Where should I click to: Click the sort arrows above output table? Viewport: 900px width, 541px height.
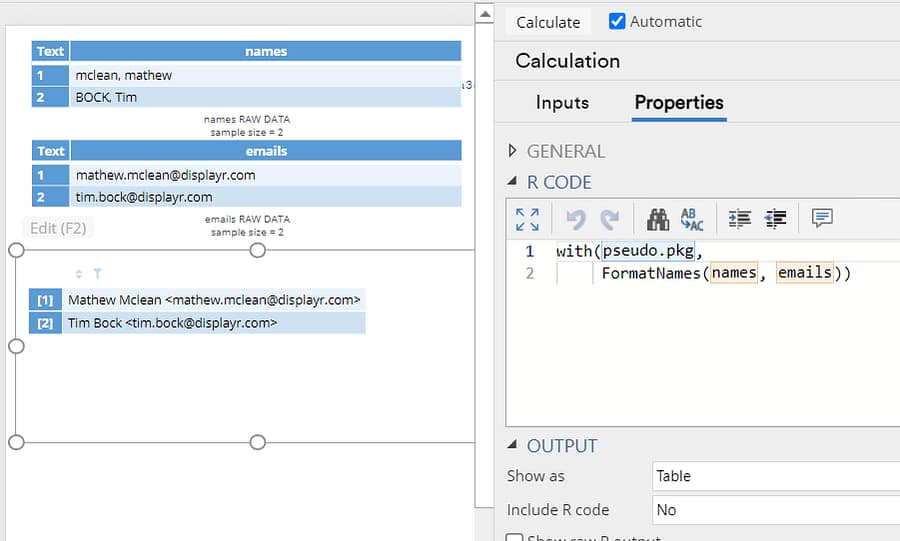79,273
